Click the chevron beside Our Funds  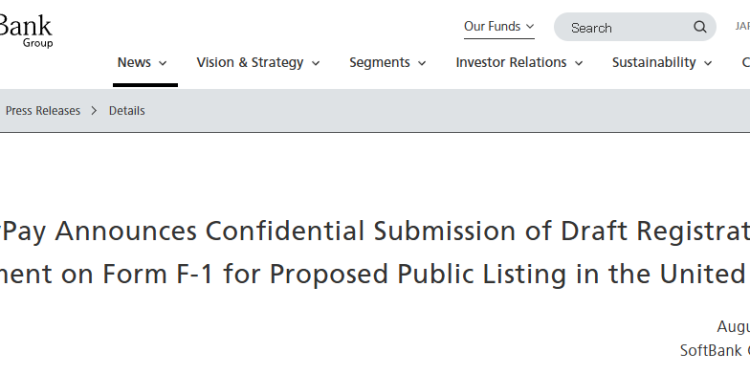(x=529, y=26)
